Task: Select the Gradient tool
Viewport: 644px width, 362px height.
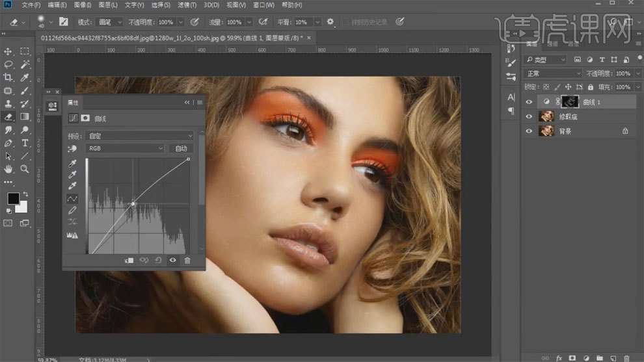Action: pos(25,117)
